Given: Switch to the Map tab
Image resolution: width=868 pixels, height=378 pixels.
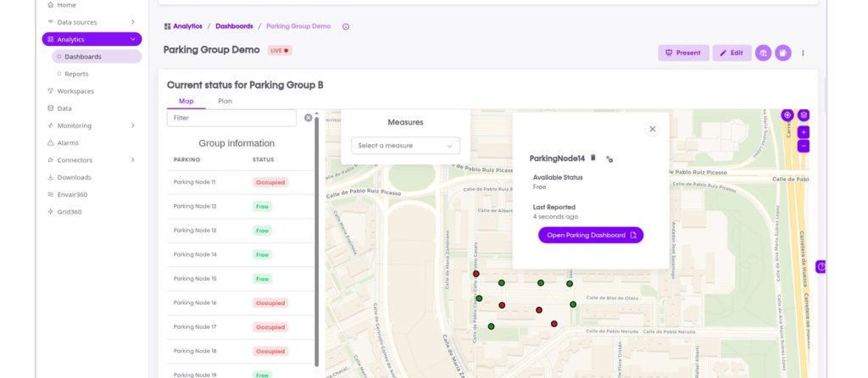Looking at the screenshot, I should pos(186,101).
